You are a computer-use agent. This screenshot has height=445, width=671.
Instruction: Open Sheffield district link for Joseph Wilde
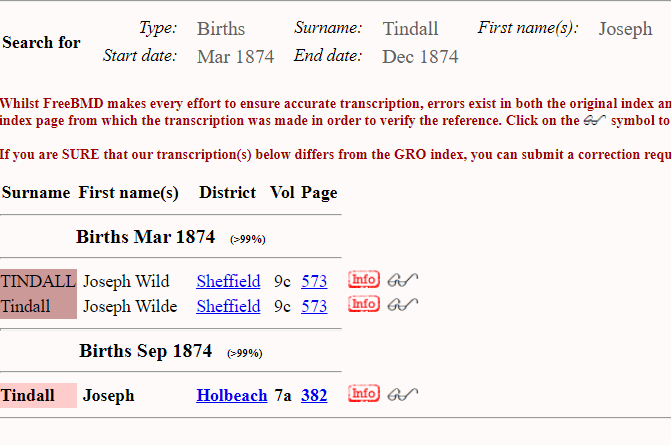click(x=228, y=306)
